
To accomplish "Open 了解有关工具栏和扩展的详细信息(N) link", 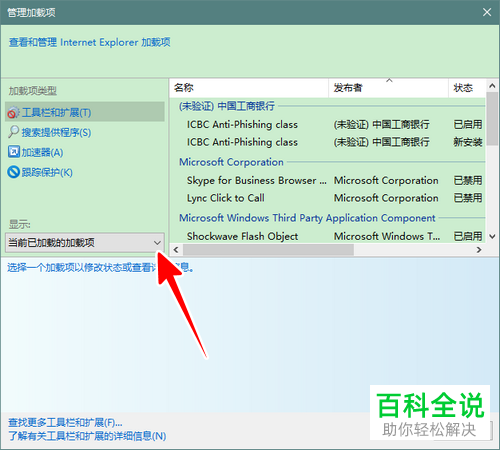I will 87,436.
